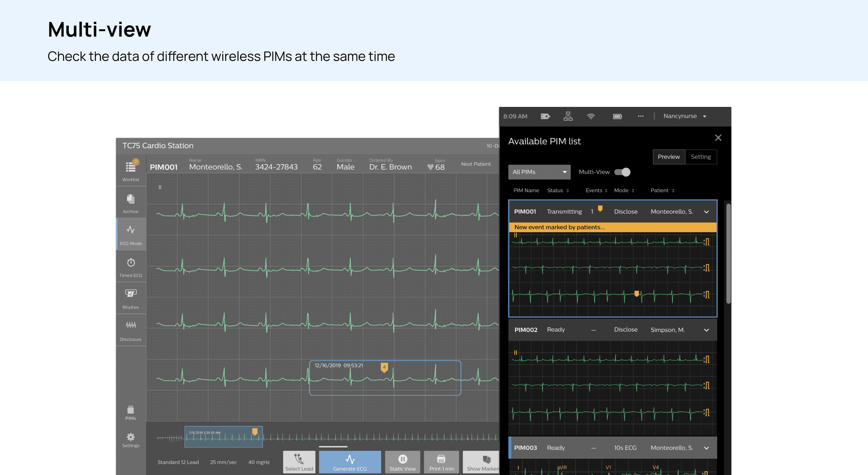Click the network icon in status bar

pyautogui.click(x=568, y=116)
